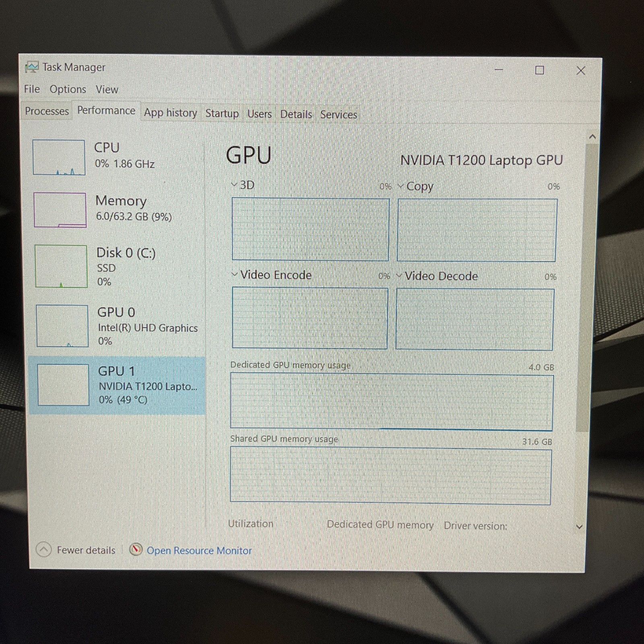Screen dimensions: 644x644
Task: Click the Copy engine usage graph
Action: coord(477,230)
